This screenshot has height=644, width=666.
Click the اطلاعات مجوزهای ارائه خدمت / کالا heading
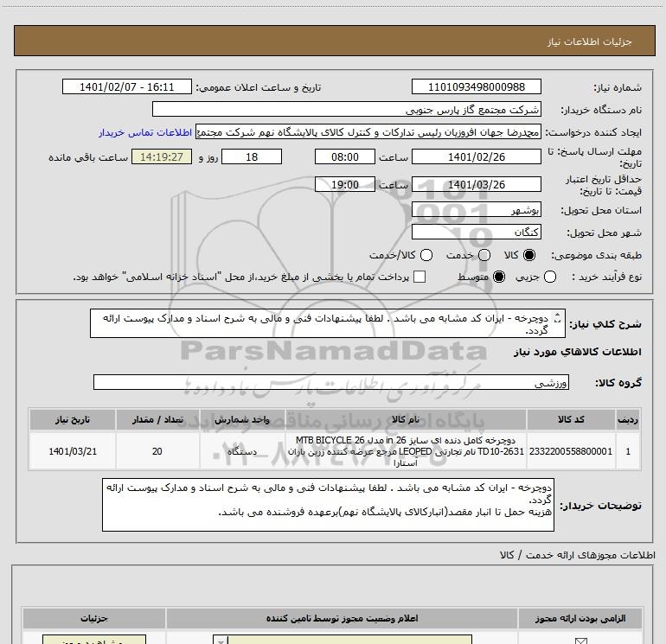pyautogui.click(x=577, y=555)
